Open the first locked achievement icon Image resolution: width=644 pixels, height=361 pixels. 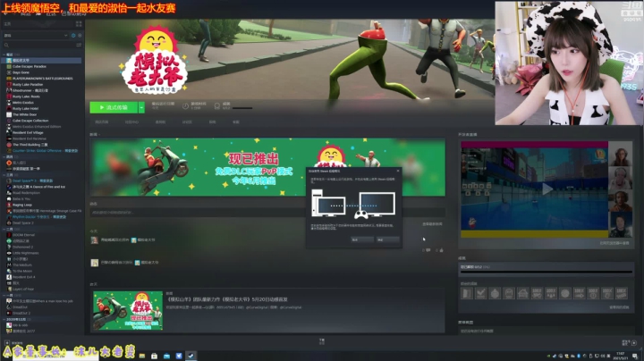(467, 293)
